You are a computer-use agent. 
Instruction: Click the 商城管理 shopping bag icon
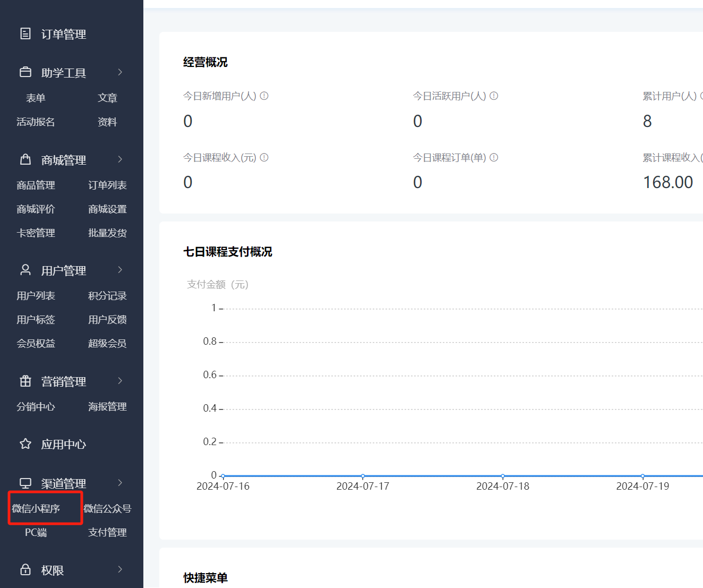click(x=25, y=159)
